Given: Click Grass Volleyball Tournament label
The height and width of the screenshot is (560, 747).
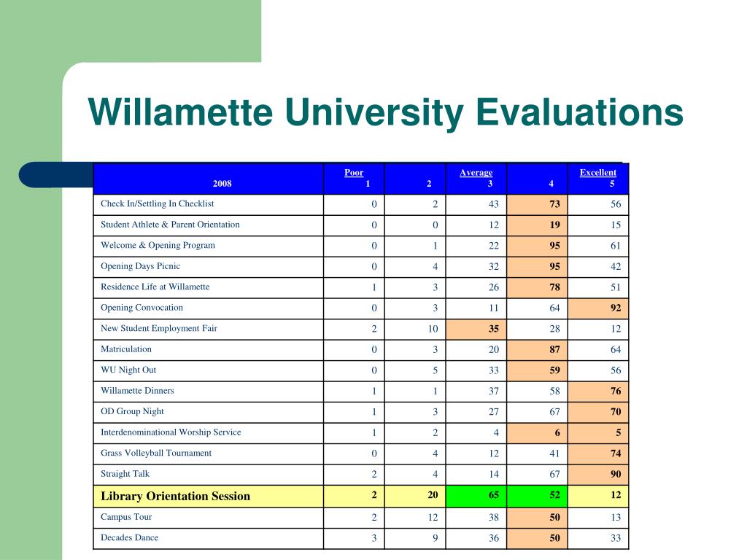Looking at the screenshot, I should click(x=156, y=453).
